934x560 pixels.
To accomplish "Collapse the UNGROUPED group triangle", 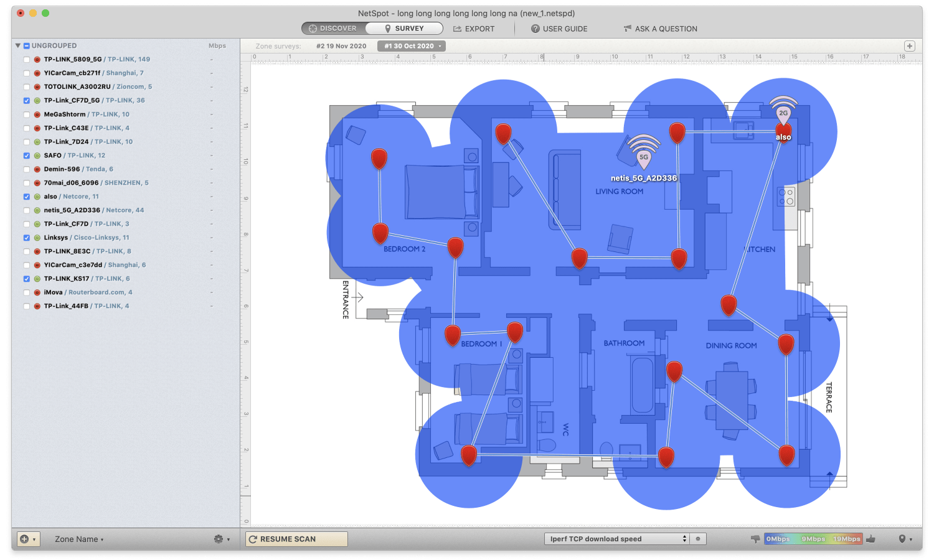I will coord(18,46).
